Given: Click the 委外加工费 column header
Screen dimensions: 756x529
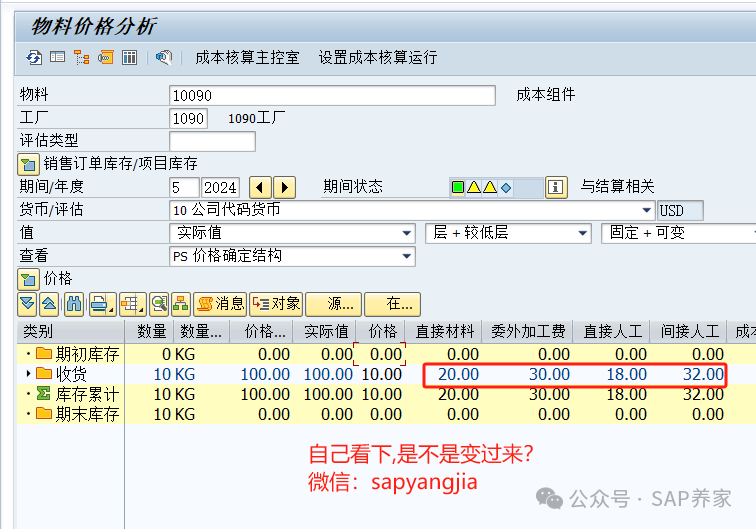Looking at the screenshot, I should (x=527, y=331).
